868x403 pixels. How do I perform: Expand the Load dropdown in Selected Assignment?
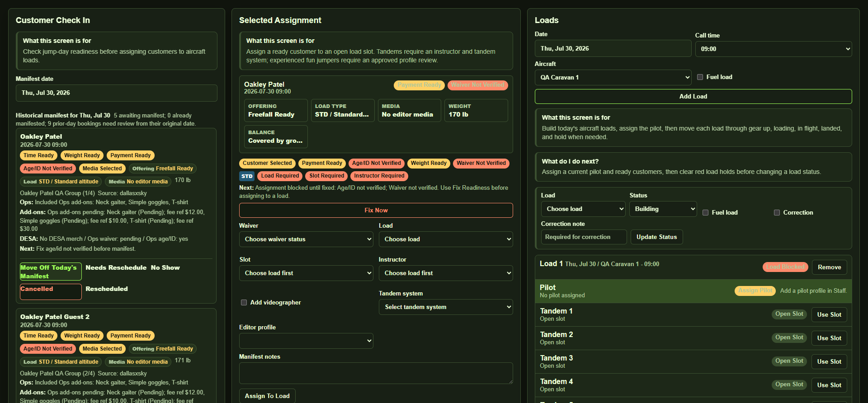(x=446, y=239)
